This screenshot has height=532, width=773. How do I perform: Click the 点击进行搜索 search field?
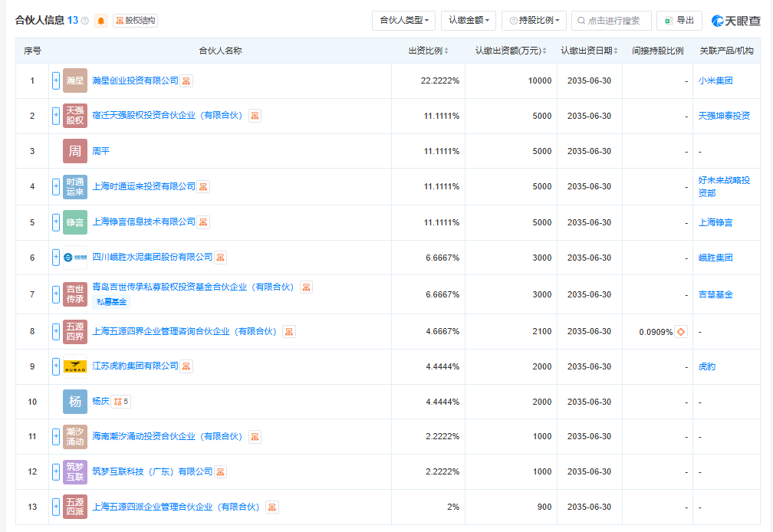(x=611, y=21)
